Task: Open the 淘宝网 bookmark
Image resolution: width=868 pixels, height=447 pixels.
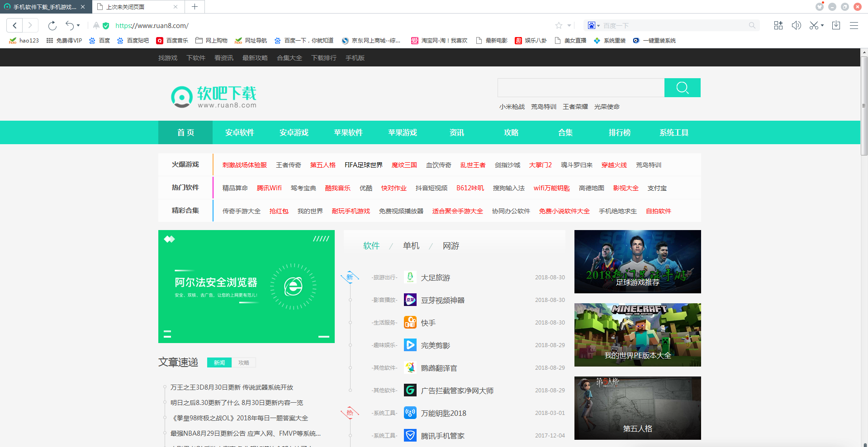Action: coord(439,41)
